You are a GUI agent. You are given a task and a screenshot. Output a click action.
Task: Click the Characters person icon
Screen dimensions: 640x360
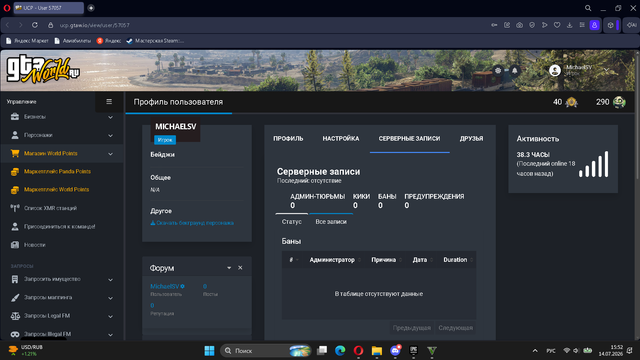15,135
